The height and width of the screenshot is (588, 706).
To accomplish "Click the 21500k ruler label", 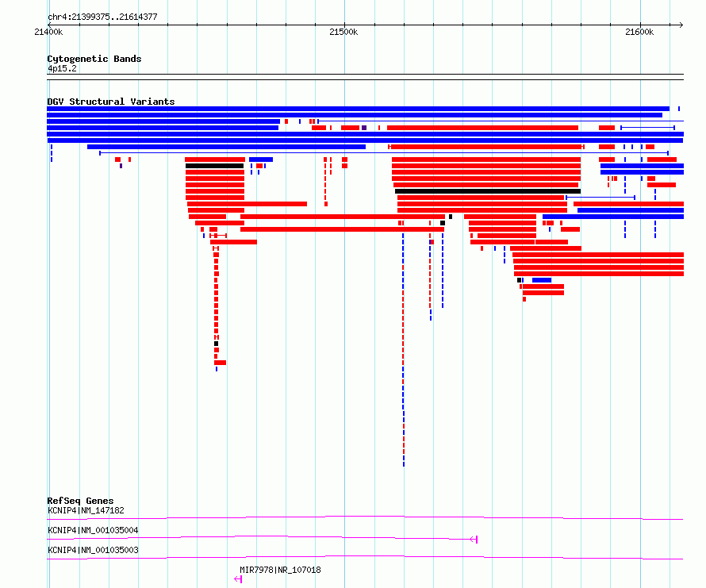I will (343, 32).
